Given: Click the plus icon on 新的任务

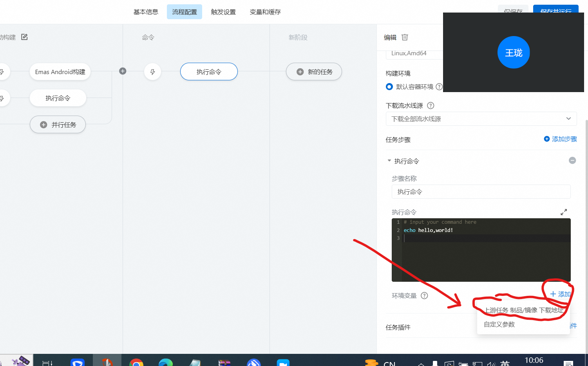Looking at the screenshot, I should 300,72.
